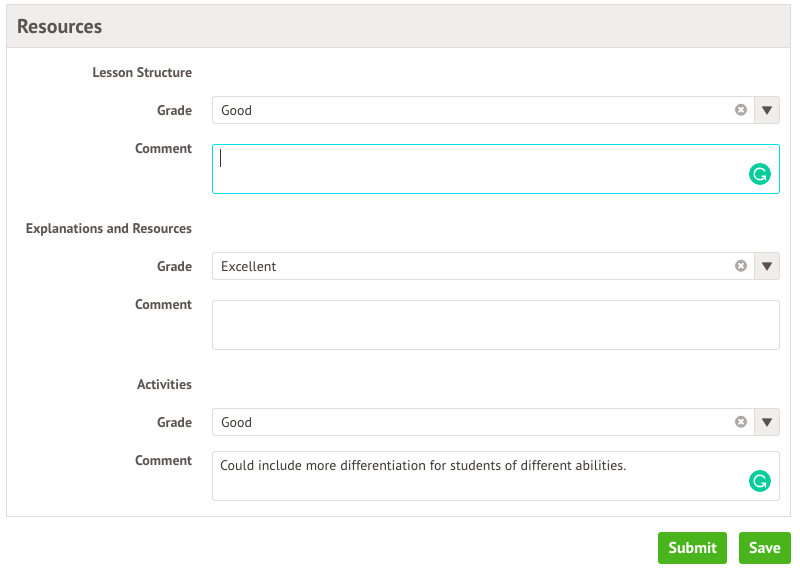Click the Resources panel header

pos(60,26)
